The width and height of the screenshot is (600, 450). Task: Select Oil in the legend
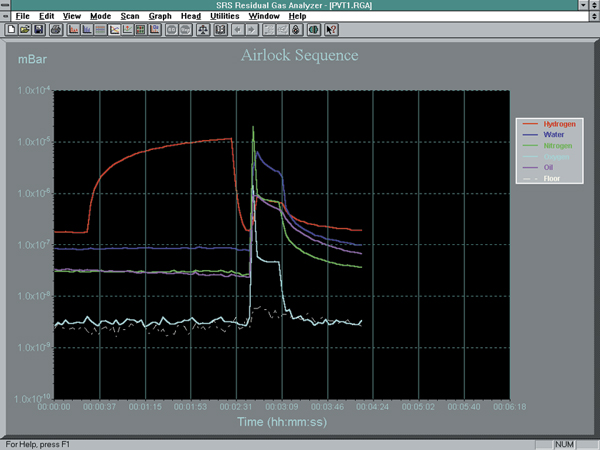[548, 168]
